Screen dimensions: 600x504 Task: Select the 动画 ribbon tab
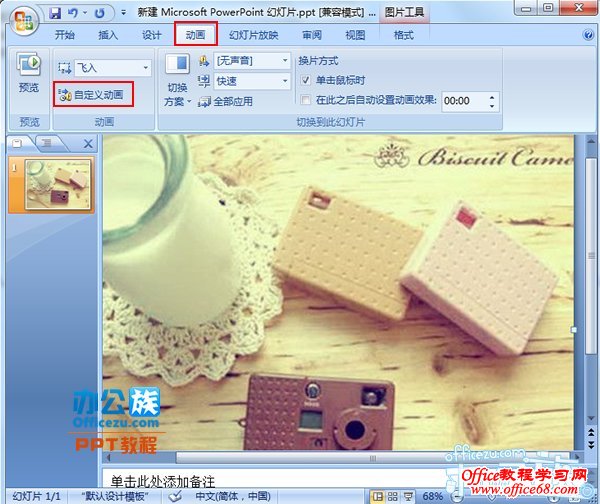point(196,34)
